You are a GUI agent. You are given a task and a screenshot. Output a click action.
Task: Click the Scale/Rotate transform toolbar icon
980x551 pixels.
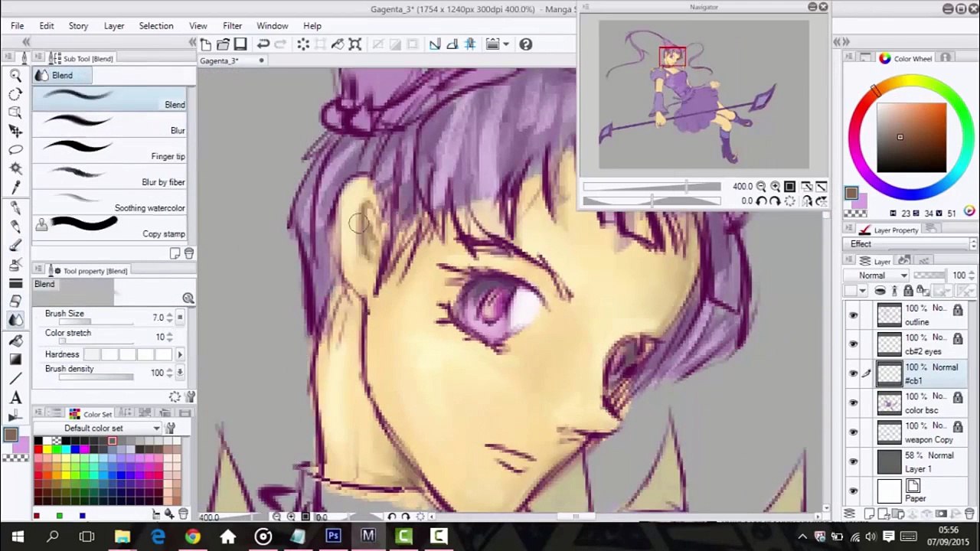tap(355, 44)
